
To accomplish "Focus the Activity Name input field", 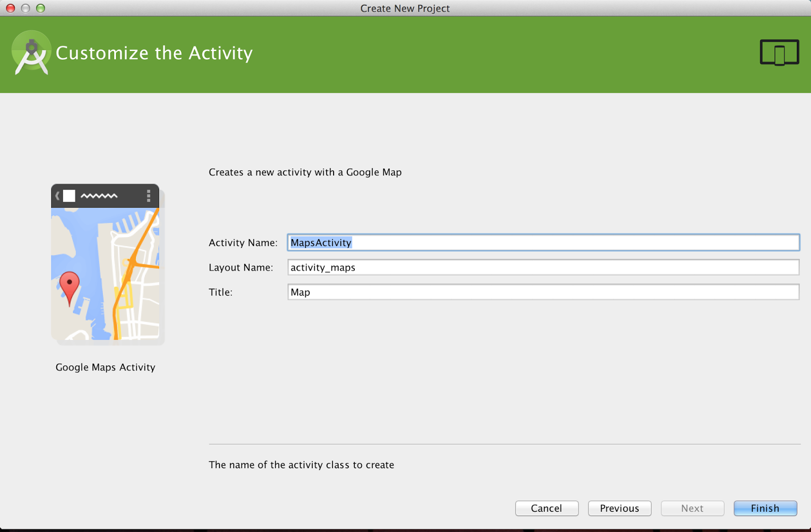I will tap(543, 243).
